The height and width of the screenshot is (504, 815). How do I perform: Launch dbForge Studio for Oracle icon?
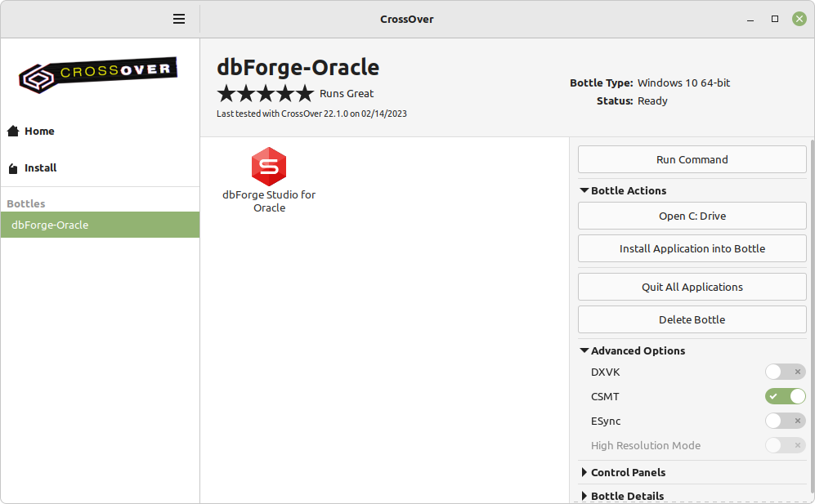click(x=269, y=167)
